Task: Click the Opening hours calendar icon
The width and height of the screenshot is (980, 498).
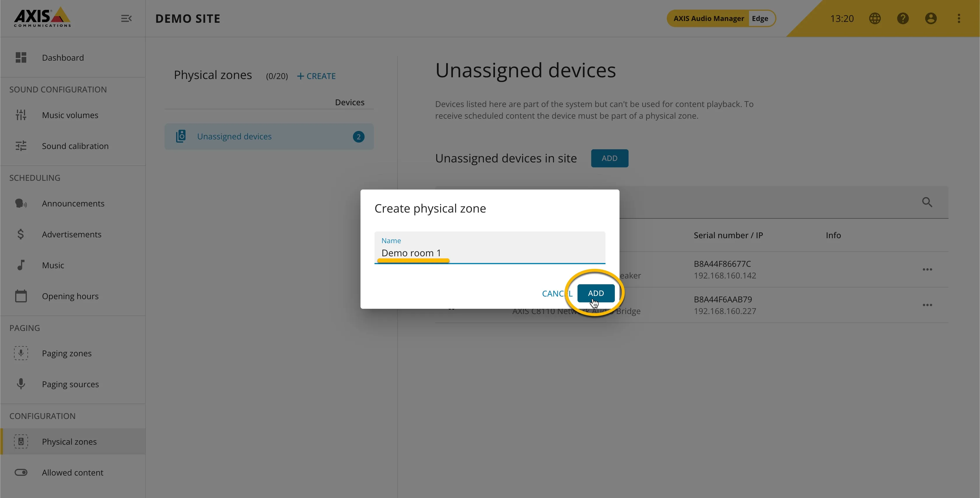Action: pos(21,296)
